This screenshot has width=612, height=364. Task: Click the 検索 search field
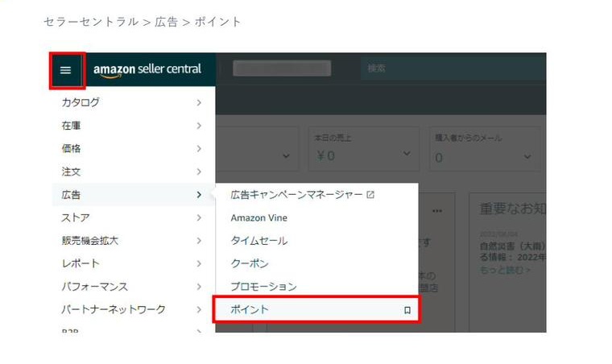pos(453,68)
